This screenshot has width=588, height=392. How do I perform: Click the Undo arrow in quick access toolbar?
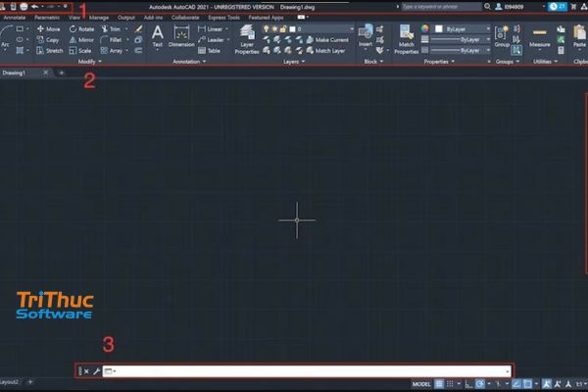click(35, 7)
